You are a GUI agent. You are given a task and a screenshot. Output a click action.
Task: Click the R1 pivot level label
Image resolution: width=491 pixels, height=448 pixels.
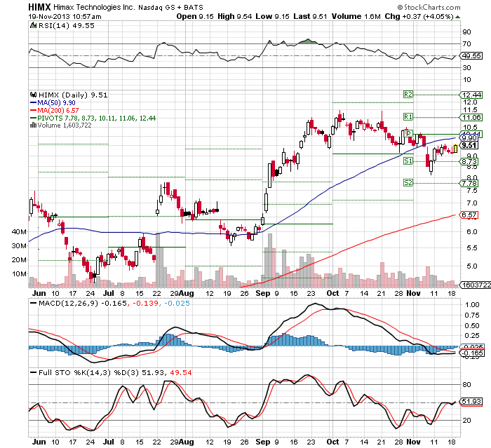pos(408,117)
